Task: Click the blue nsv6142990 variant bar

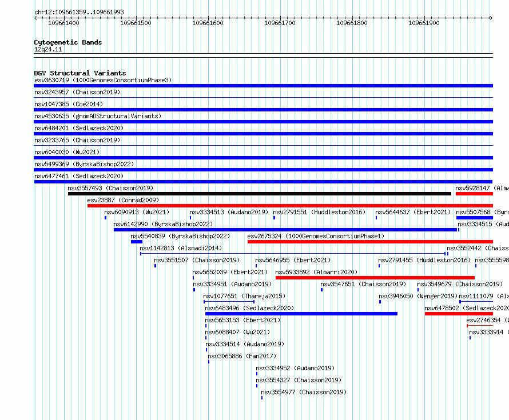Action: click(285, 230)
